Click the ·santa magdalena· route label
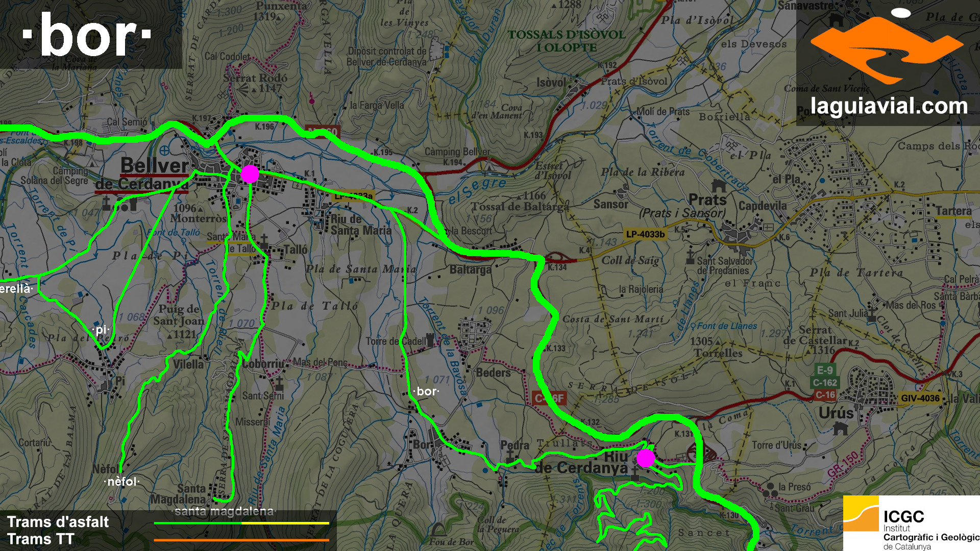Screen dimensions: 980x551 [224, 511]
